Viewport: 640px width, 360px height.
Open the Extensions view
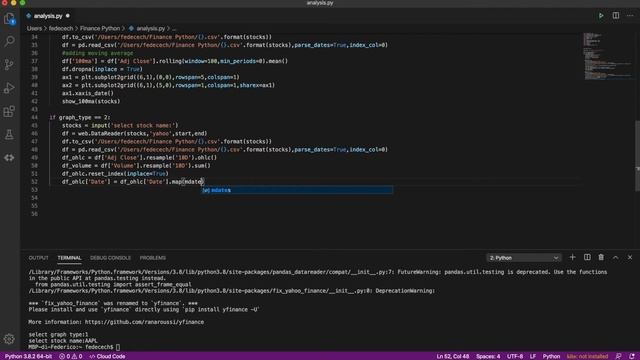pyautogui.click(x=9, y=111)
